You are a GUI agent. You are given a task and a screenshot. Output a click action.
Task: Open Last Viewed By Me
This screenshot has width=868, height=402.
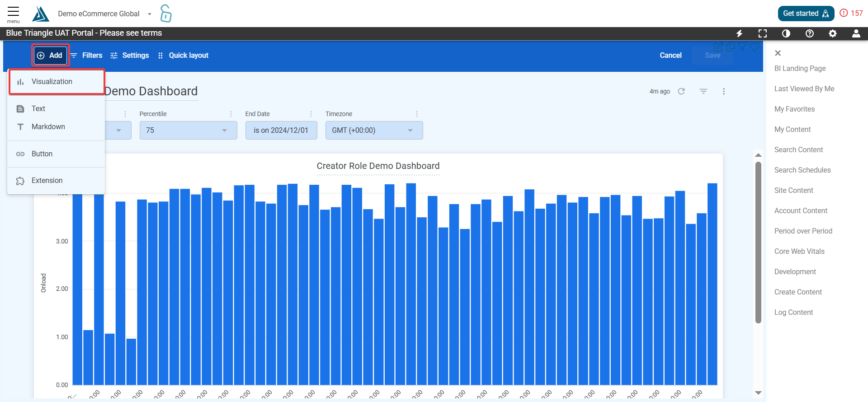pos(804,89)
